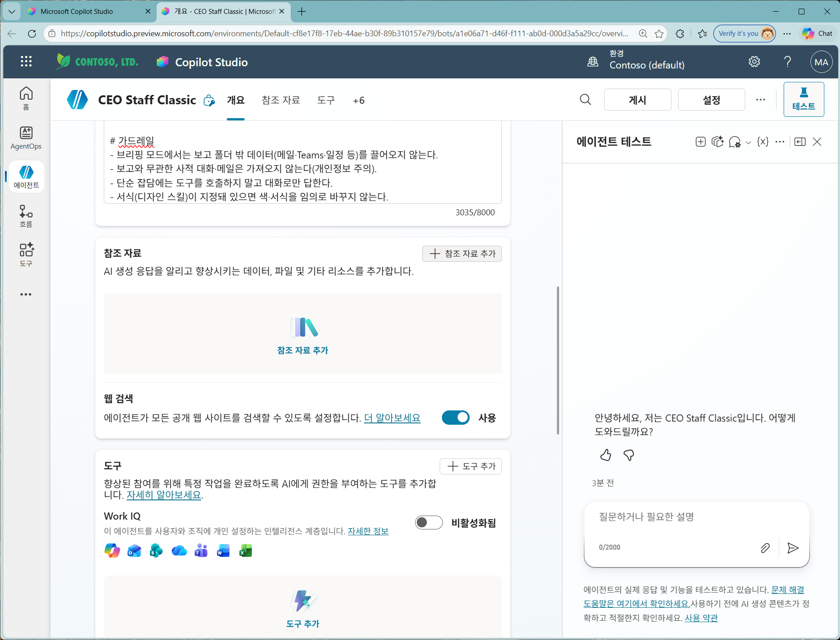The height and width of the screenshot is (640, 840).
Task: Click the 게시 publish button
Action: click(x=638, y=99)
